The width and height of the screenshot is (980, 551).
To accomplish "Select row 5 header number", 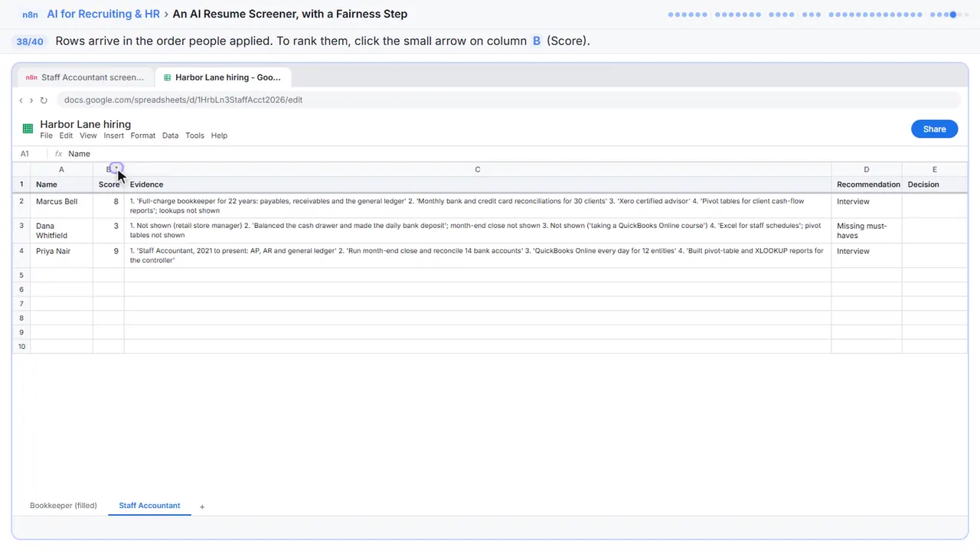I will [21, 275].
